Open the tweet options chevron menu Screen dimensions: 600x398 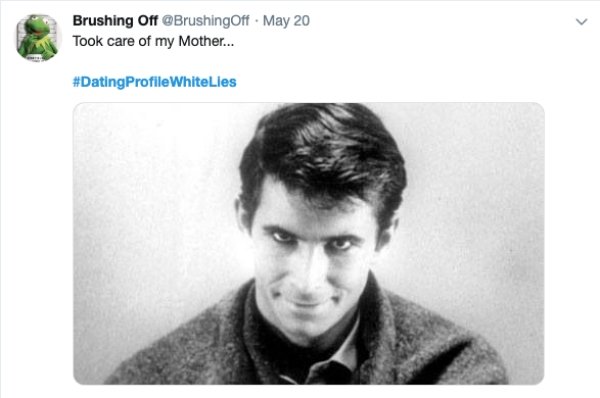point(581,22)
